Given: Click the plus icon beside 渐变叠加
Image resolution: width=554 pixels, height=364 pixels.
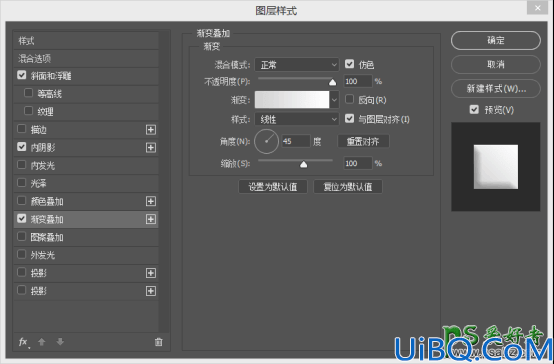Looking at the screenshot, I should (151, 219).
